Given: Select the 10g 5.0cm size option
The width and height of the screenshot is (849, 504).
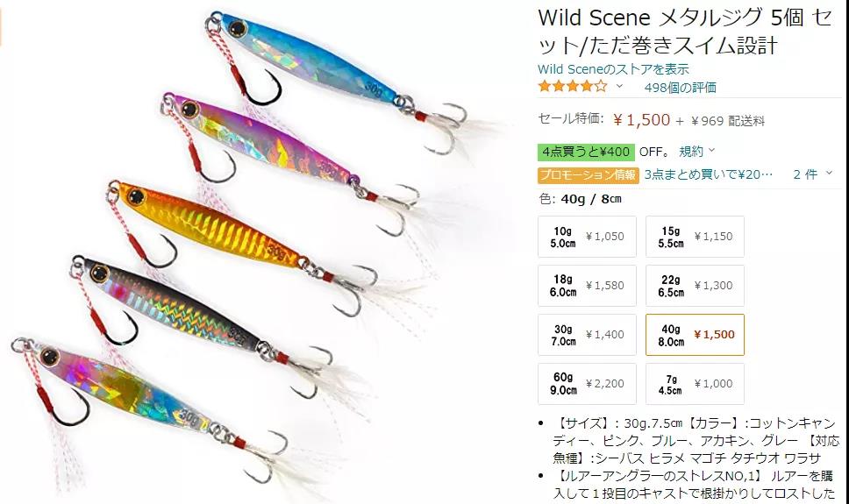Looking at the screenshot, I should [587, 237].
